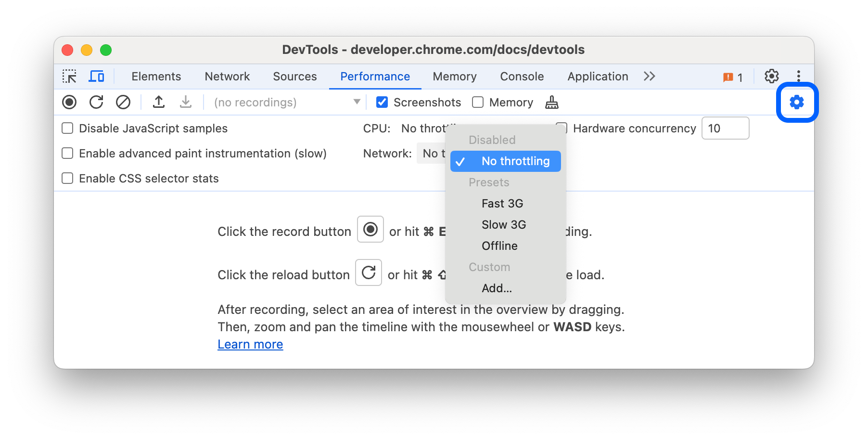Screen dimensions: 868x440
Task: Expand the hidden panels chevron
Action: 649,76
